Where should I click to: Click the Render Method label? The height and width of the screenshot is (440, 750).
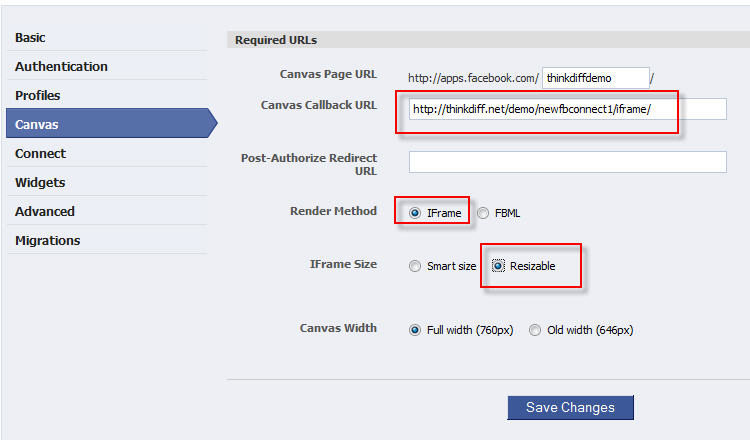333,211
